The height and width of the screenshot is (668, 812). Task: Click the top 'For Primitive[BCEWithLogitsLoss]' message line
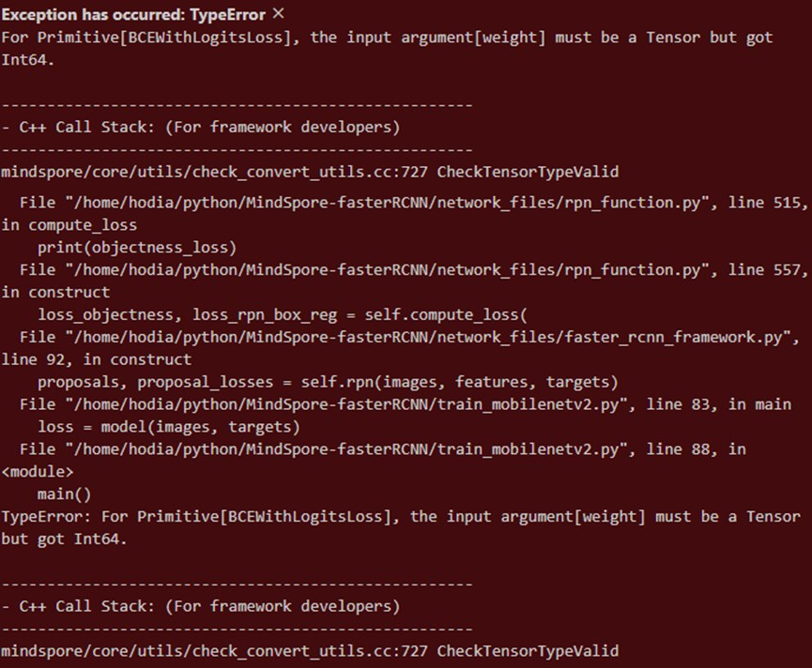(x=387, y=38)
